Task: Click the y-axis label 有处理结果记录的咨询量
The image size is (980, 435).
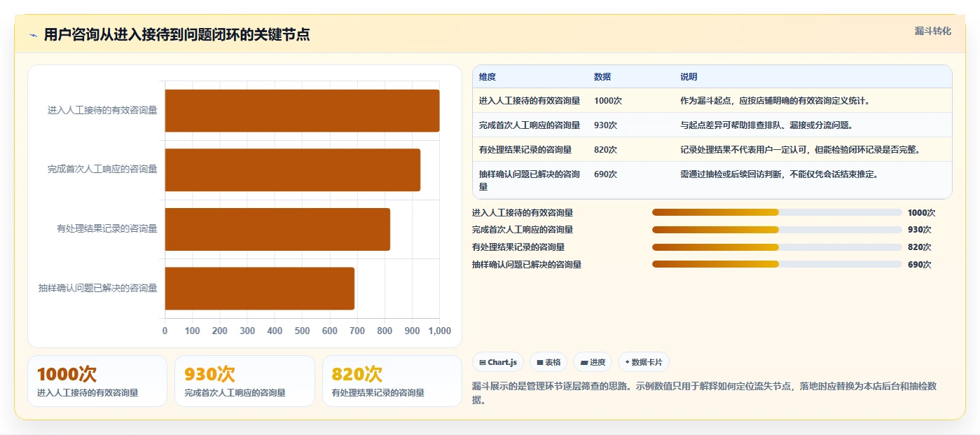Action: [107, 228]
